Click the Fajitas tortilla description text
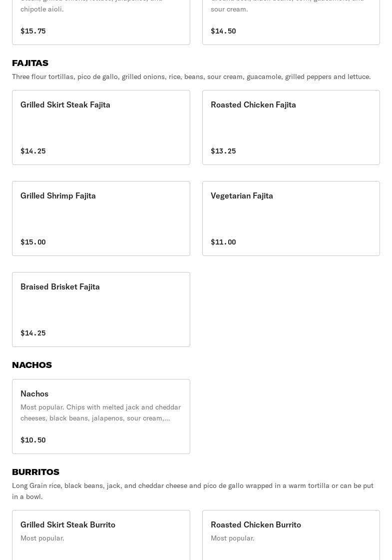 click(x=191, y=76)
